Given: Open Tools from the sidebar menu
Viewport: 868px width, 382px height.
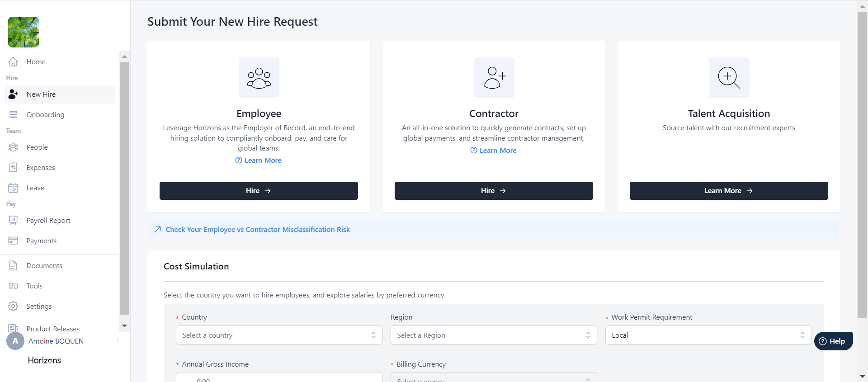Looking at the screenshot, I should [x=34, y=286].
